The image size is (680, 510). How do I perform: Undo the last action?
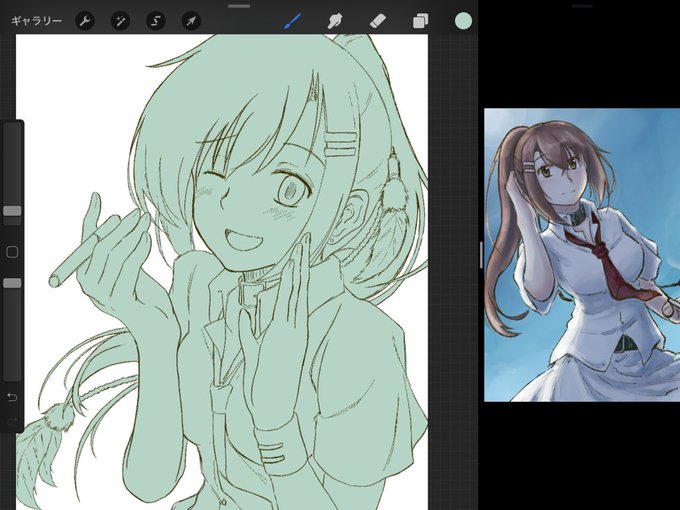12,397
